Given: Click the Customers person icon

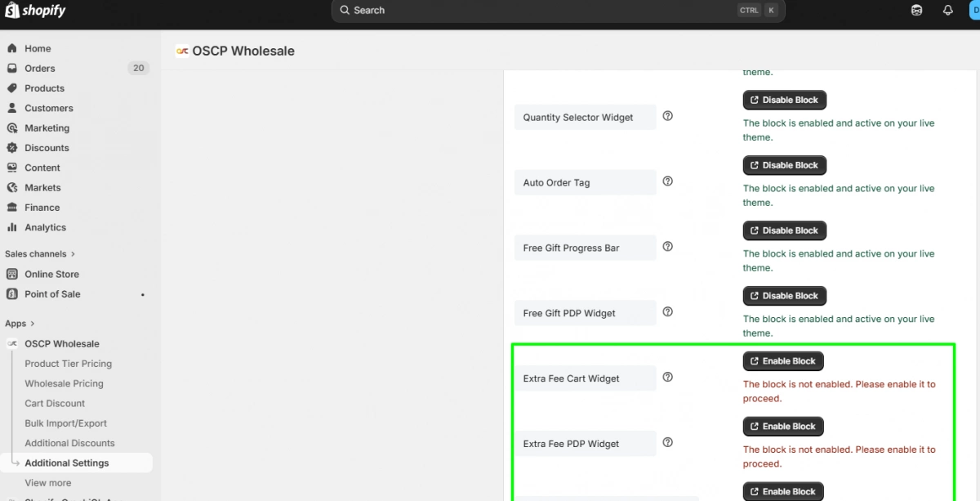Looking at the screenshot, I should click(x=12, y=108).
